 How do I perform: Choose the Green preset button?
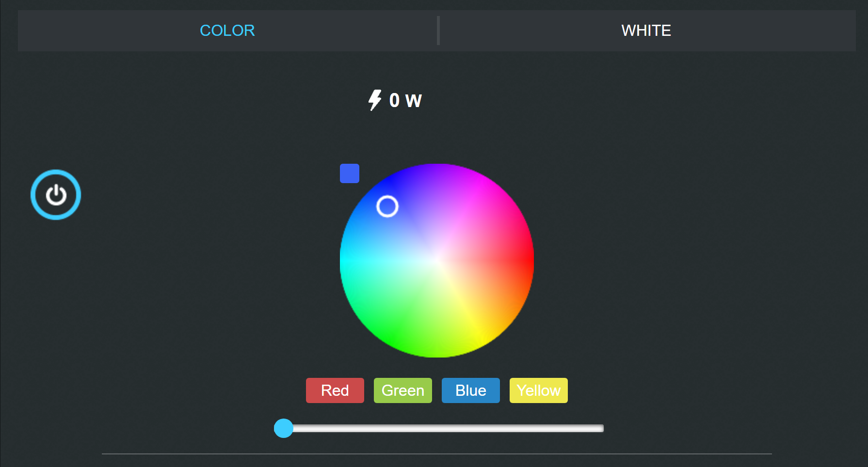402,390
